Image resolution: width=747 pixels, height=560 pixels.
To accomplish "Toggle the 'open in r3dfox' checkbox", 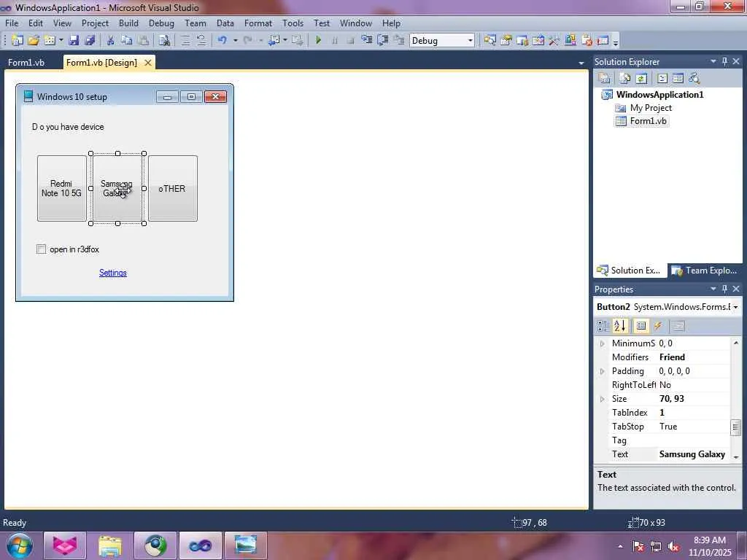I will (x=42, y=249).
